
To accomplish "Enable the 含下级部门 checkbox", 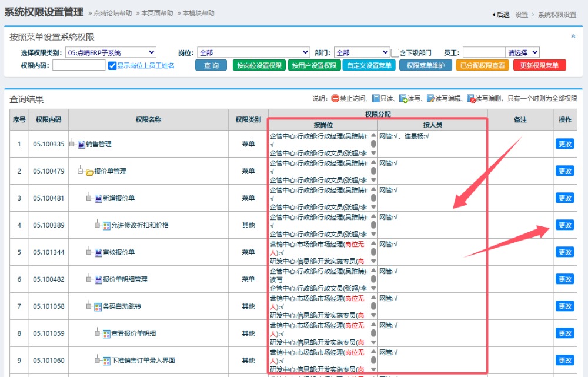I will coord(395,53).
